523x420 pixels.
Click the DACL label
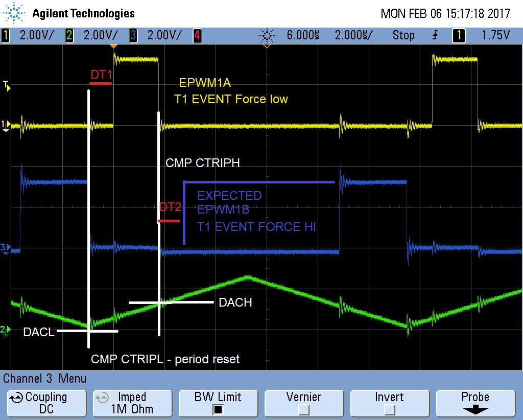click(x=39, y=332)
